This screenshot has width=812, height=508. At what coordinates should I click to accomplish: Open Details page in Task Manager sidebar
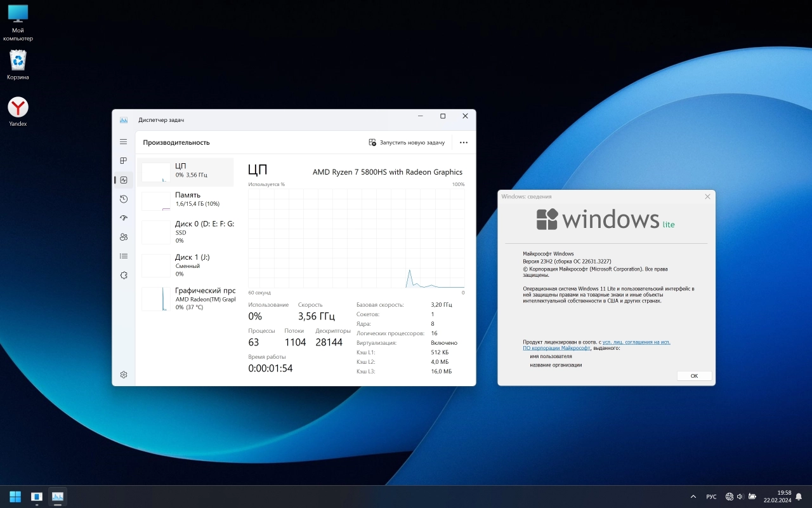click(123, 256)
